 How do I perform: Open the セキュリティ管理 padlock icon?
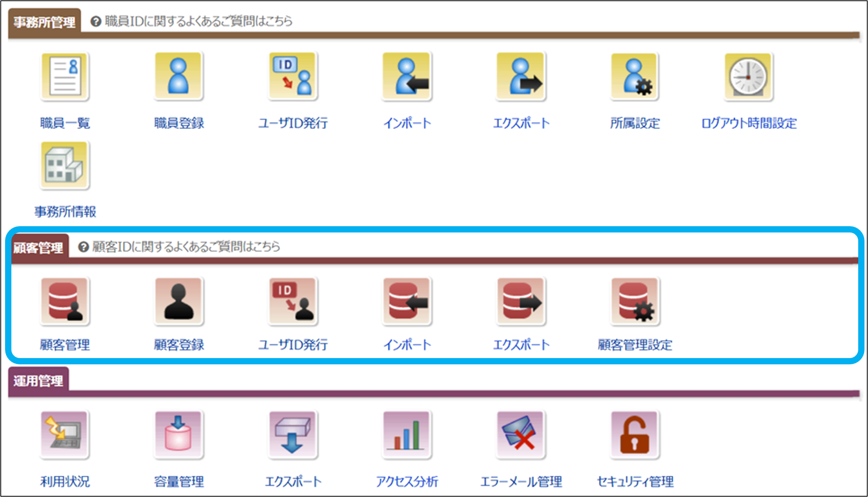pos(635,434)
